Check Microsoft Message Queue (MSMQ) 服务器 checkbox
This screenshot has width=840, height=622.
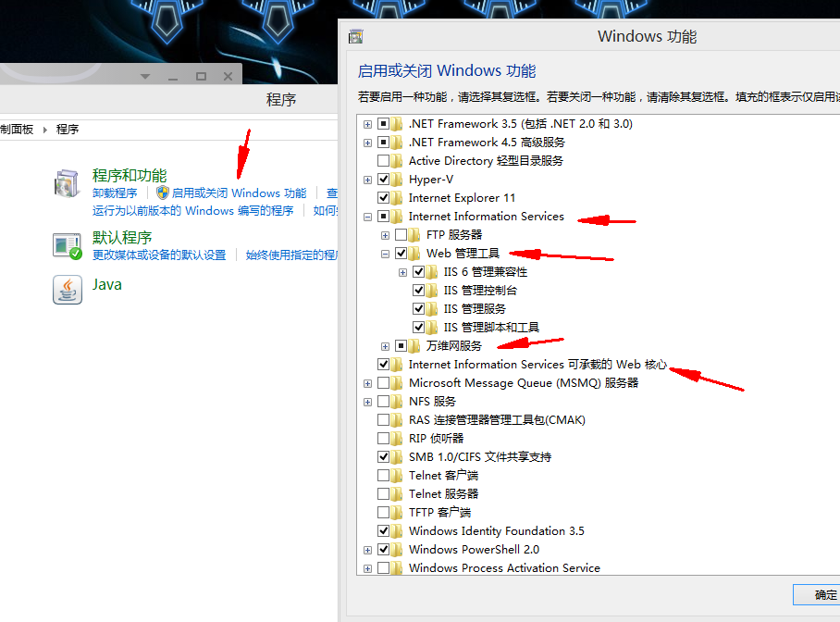click(384, 383)
